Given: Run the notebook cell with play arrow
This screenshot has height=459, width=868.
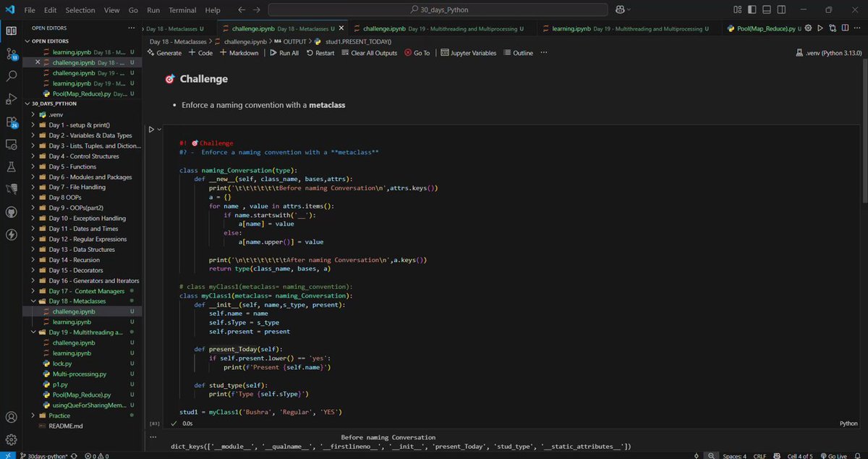Looking at the screenshot, I should 151,130.
